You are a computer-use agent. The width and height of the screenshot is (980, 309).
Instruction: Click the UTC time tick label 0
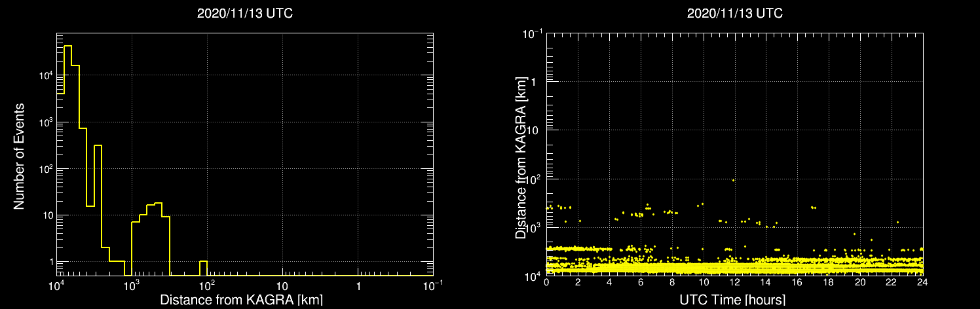(546, 283)
